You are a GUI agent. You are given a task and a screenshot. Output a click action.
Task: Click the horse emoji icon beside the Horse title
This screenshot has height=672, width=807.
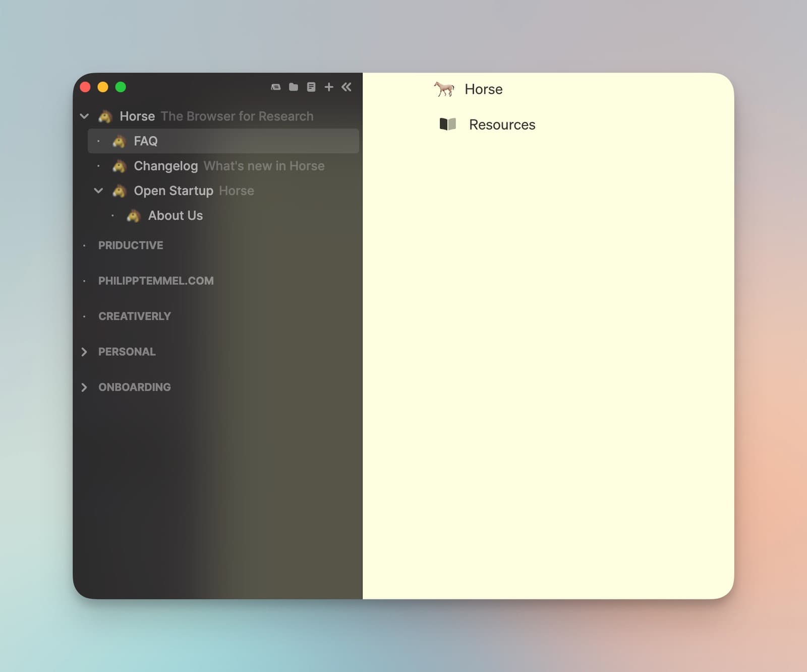tap(444, 89)
